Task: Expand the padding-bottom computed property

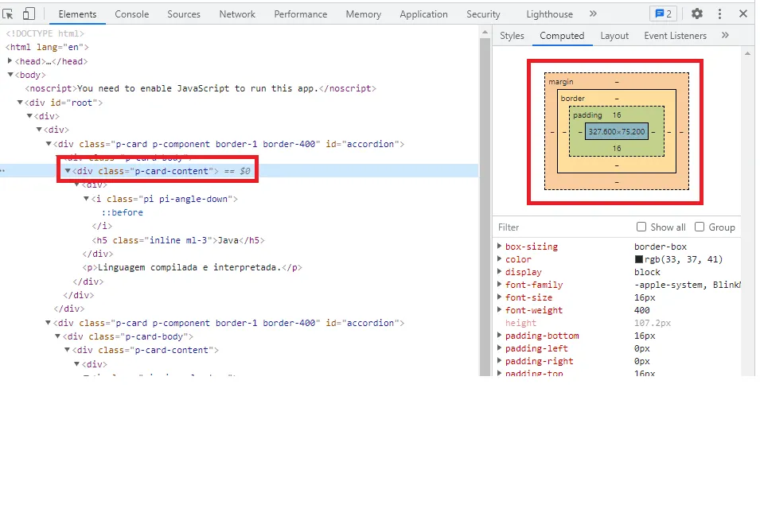Action: coord(499,335)
